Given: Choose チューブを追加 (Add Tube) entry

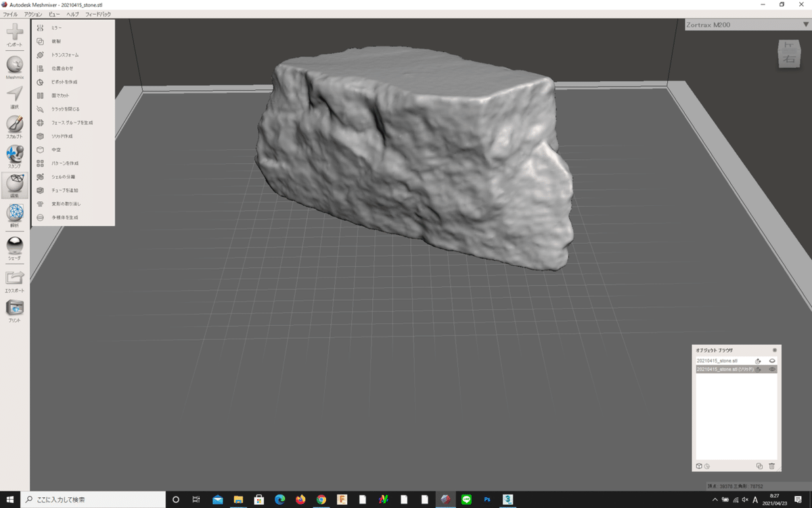Looking at the screenshot, I should pos(72,190).
